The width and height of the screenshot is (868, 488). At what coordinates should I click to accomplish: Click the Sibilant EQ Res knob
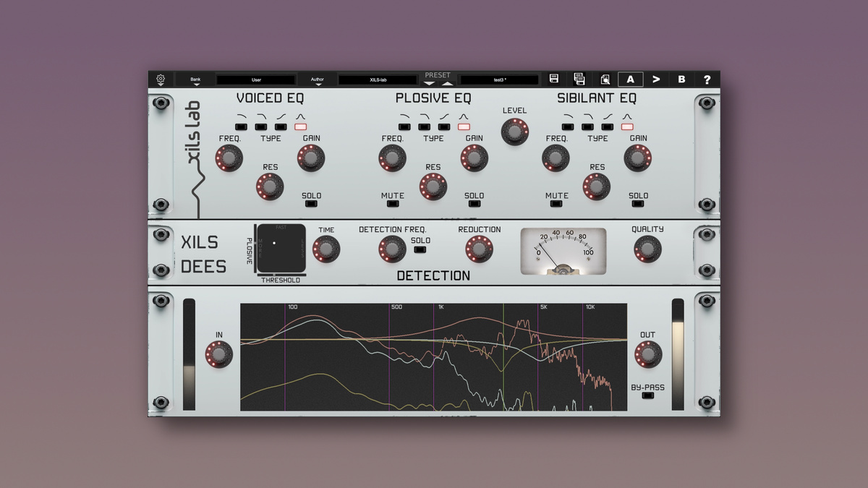[597, 187]
